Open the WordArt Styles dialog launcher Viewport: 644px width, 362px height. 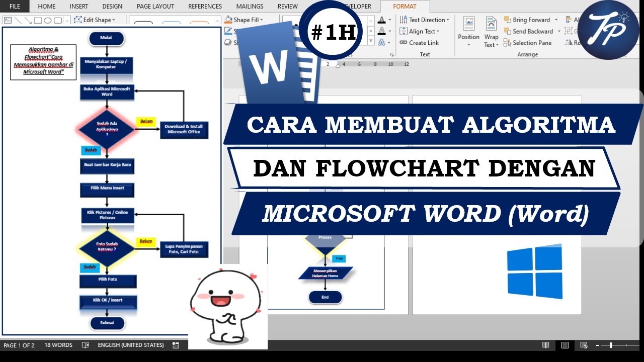(391, 54)
